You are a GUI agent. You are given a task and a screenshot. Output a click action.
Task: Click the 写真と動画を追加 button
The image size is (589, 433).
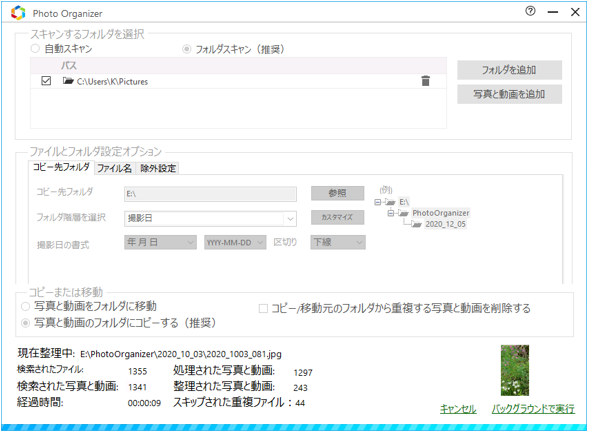coord(509,94)
